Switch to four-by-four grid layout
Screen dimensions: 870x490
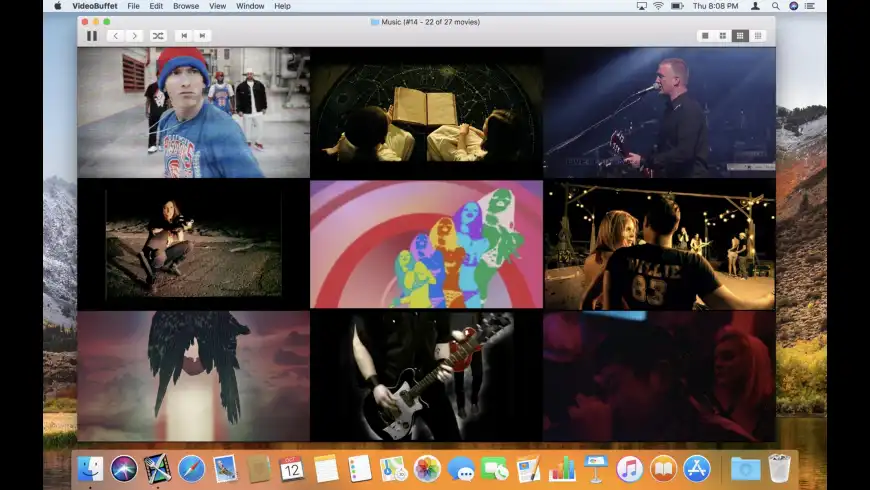[758, 36]
